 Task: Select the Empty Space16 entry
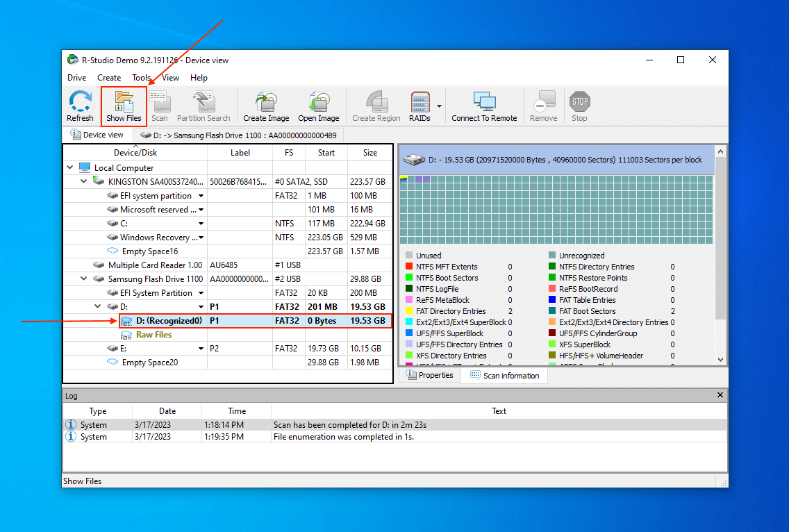coord(228,251)
